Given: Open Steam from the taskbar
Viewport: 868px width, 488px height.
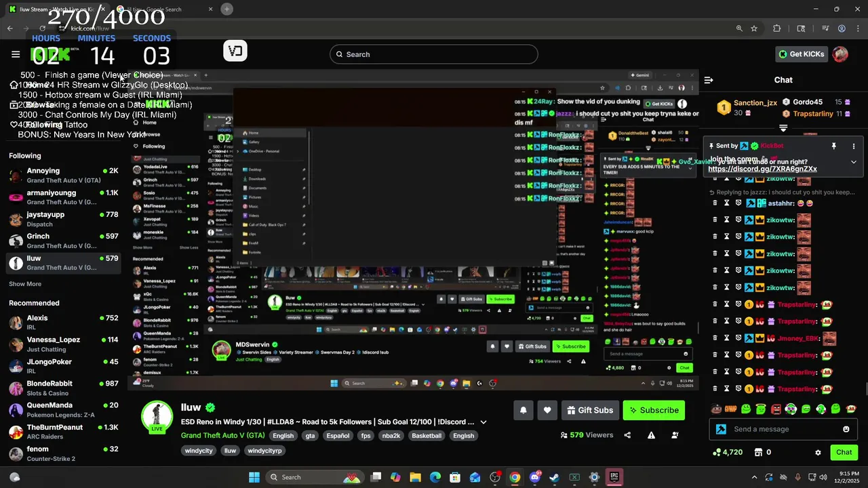Looking at the screenshot, I should pyautogui.click(x=555, y=477).
